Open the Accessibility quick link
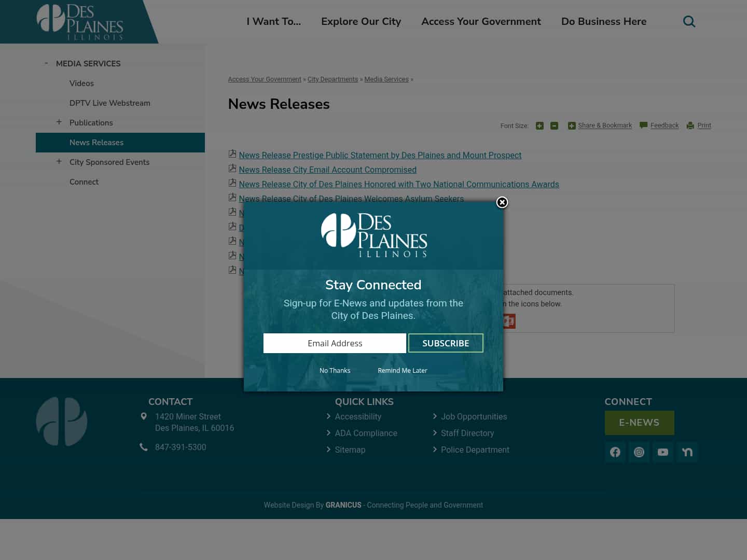Viewport: 747px width, 560px height. pyautogui.click(x=358, y=417)
